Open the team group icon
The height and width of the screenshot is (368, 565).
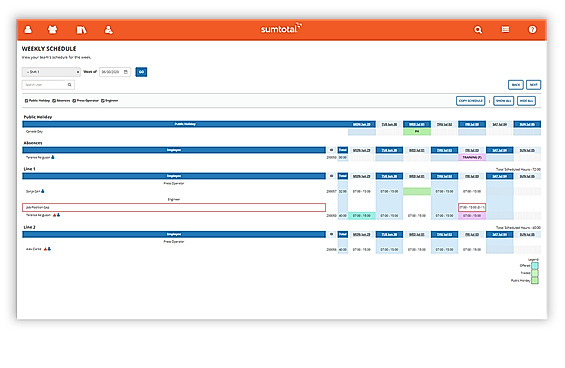53,30
